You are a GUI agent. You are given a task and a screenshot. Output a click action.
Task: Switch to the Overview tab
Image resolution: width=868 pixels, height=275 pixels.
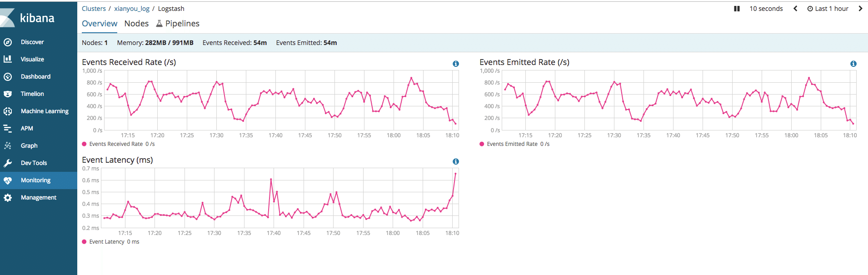click(x=100, y=24)
